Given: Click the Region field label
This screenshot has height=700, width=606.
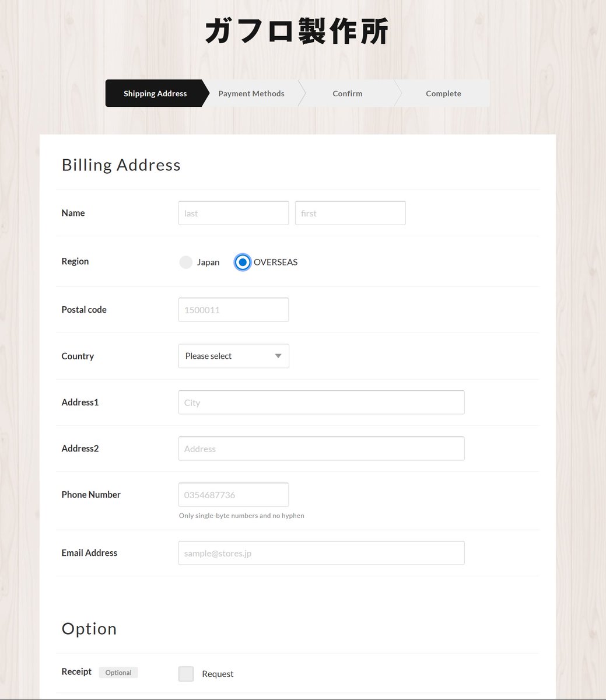Looking at the screenshot, I should click(x=75, y=261).
